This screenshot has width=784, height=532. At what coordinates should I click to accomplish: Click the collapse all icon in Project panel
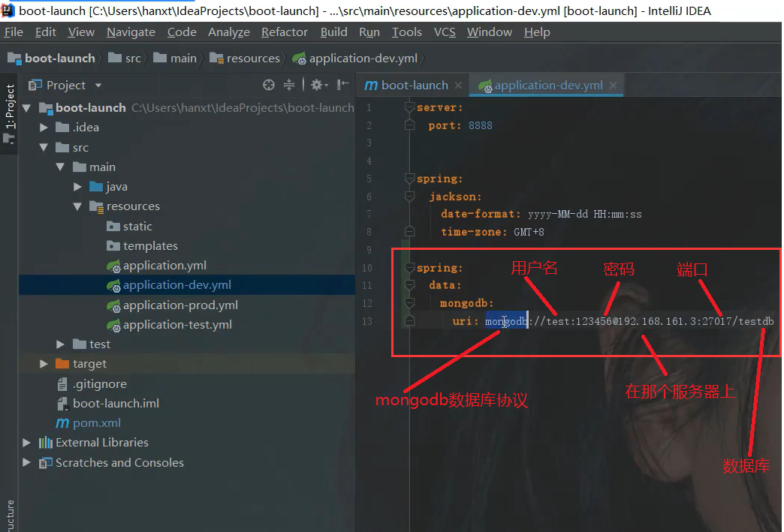(289, 85)
